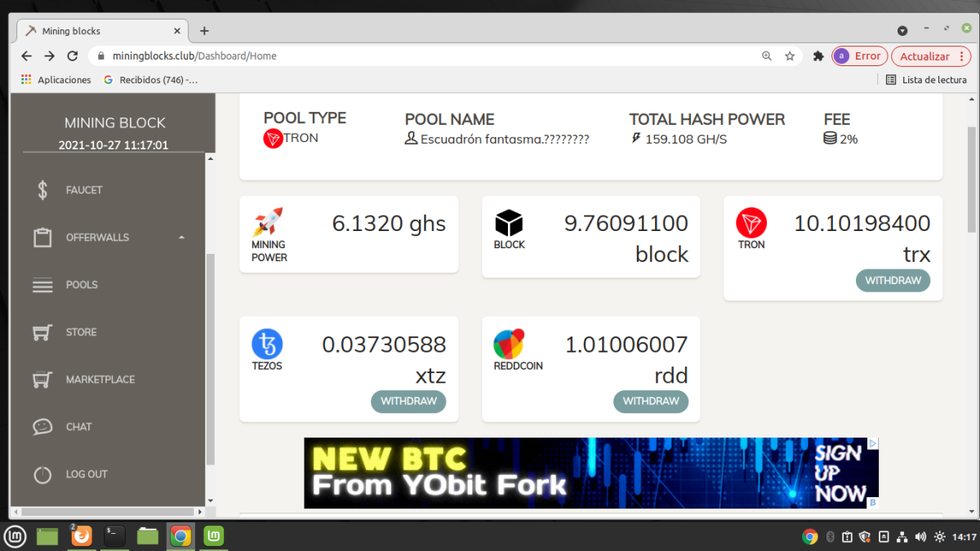Click WITHDRAW under the TRX balance
The width and height of the screenshot is (980, 551).
tap(893, 280)
